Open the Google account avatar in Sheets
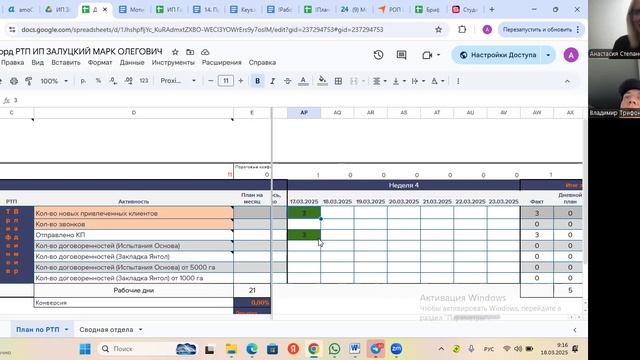Image resolution: width=640 pixels, height=360 pixels. [x=571, y=55]
